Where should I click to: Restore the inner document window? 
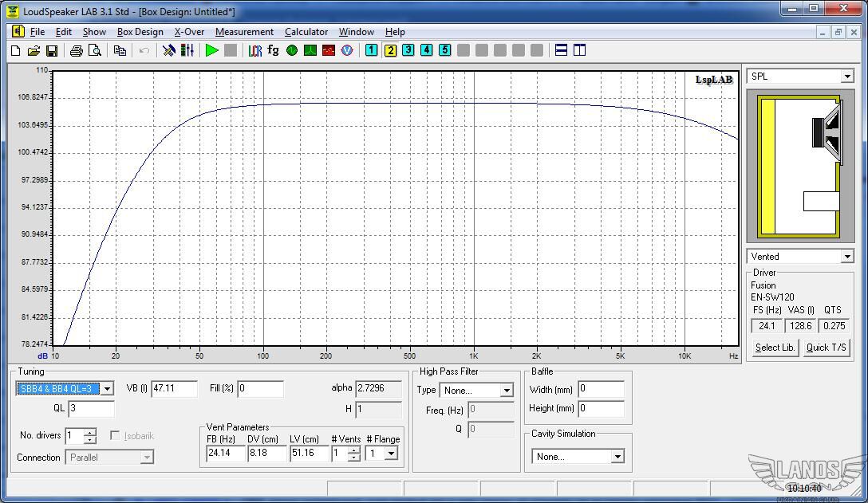pyautogui.click(x=838, y=32)
